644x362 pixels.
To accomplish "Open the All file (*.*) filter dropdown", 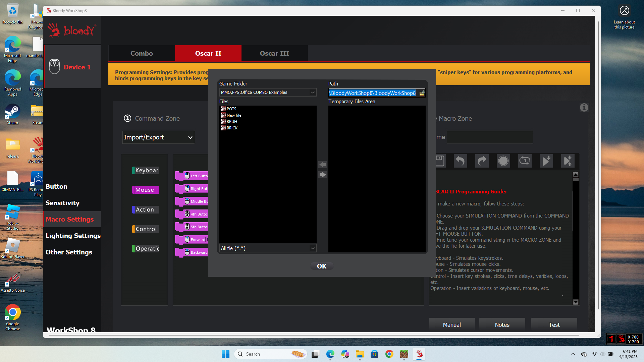I will pos(312,248).
